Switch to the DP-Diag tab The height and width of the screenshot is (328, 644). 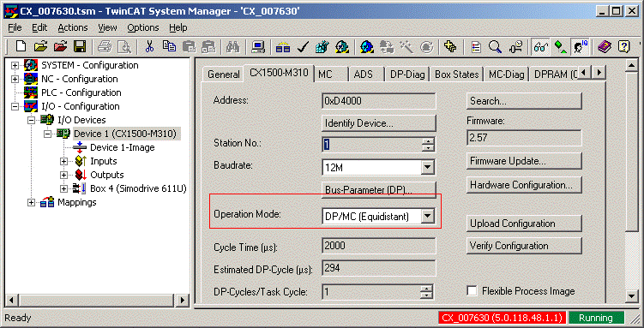click(x=407, y=75)
